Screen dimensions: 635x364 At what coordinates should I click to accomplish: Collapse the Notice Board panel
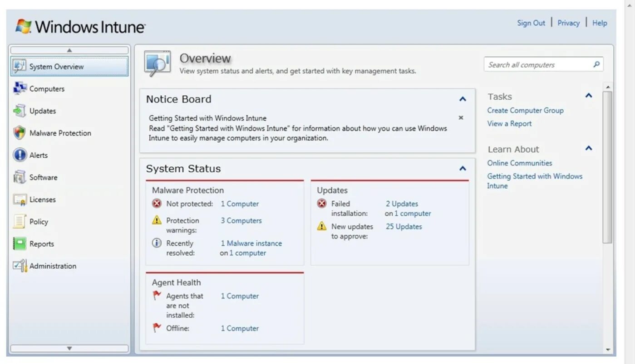(x=463, y=99)
